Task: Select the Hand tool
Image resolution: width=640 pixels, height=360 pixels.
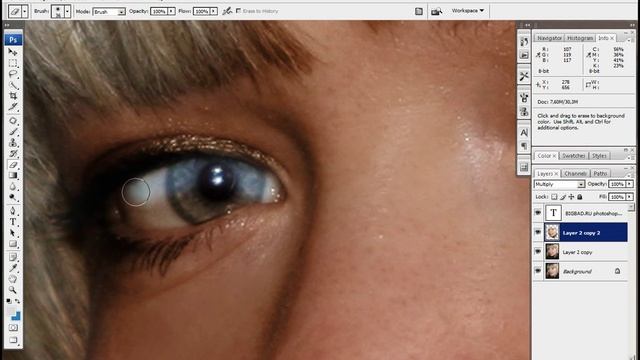Action: pyautogui.click(x=13, y=279)
